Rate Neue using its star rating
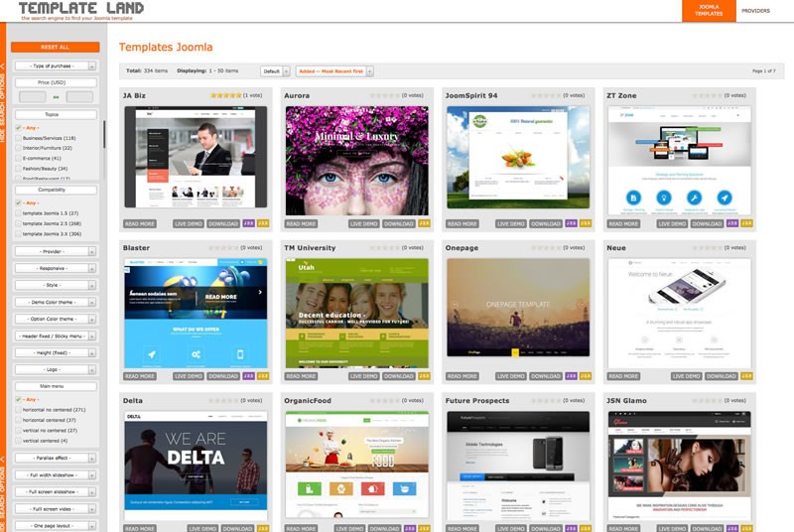This screenshot has height=532, width=794. (x=708, y=248)
